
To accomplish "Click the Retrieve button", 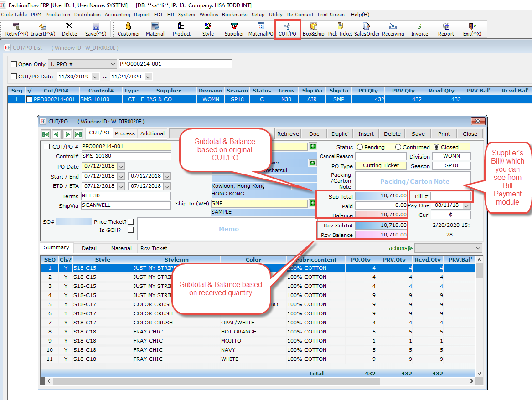I will pyautogui.click(x=288, y=134).
